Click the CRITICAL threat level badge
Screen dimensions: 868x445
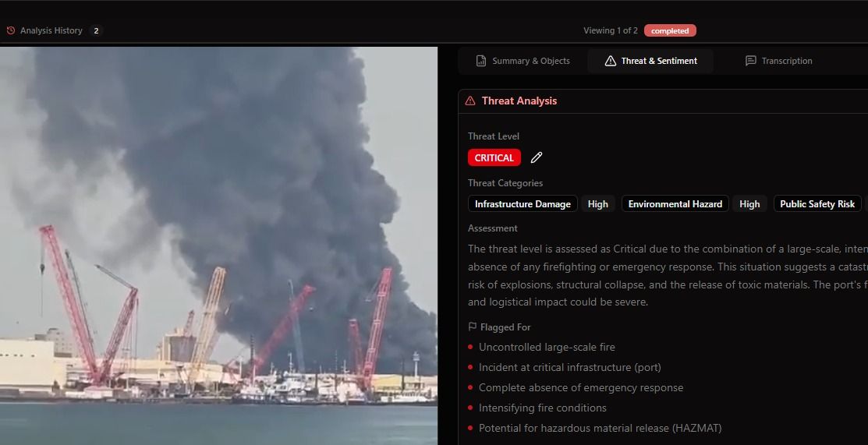point(494,157)
